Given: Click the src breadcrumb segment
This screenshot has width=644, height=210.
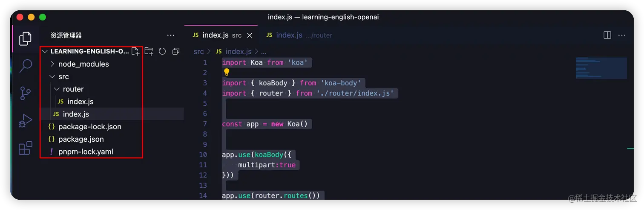Looking at the screenshot, I should tap(198, 52).
